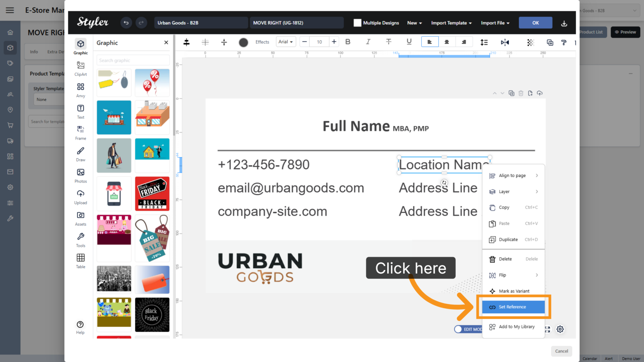644x362 pixels.
Task: Open the Upload panel
Action: [x=80, y=197]
